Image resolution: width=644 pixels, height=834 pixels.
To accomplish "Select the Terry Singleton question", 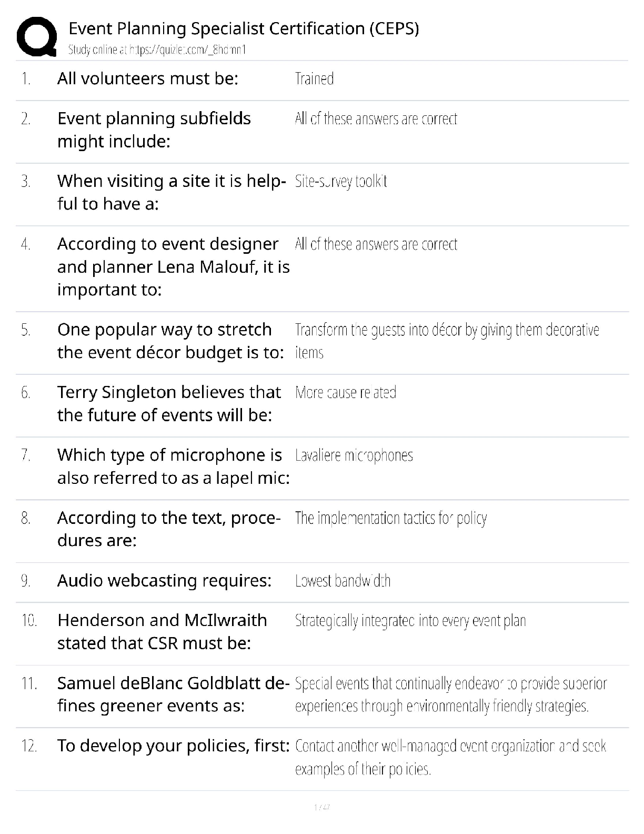I will point(169,403).
